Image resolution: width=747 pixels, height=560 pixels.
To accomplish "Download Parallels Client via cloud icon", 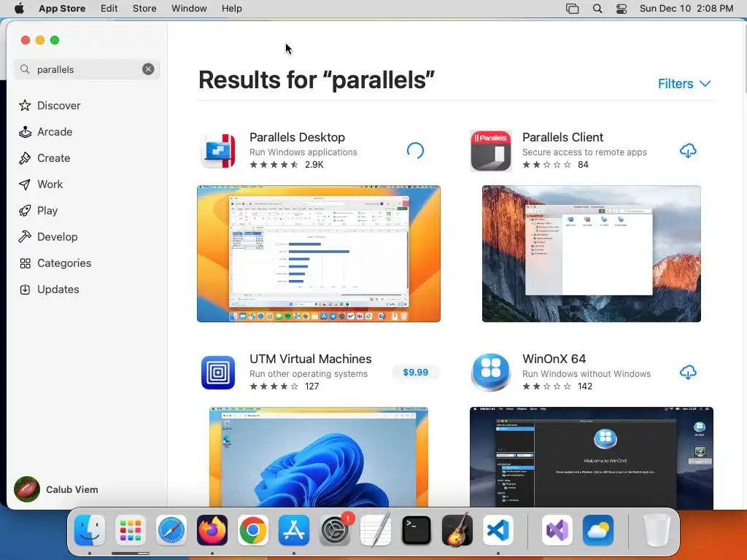I will point(688,151).
